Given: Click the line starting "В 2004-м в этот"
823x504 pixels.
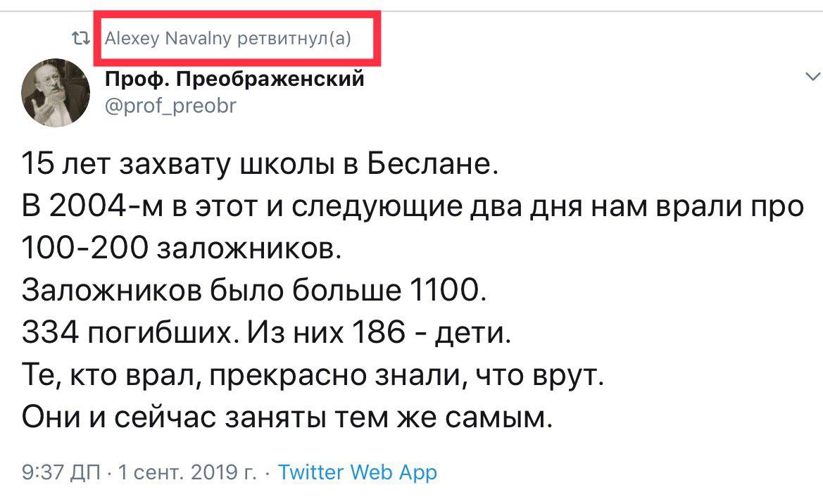Looking at the screenshot, I should 412,208.
